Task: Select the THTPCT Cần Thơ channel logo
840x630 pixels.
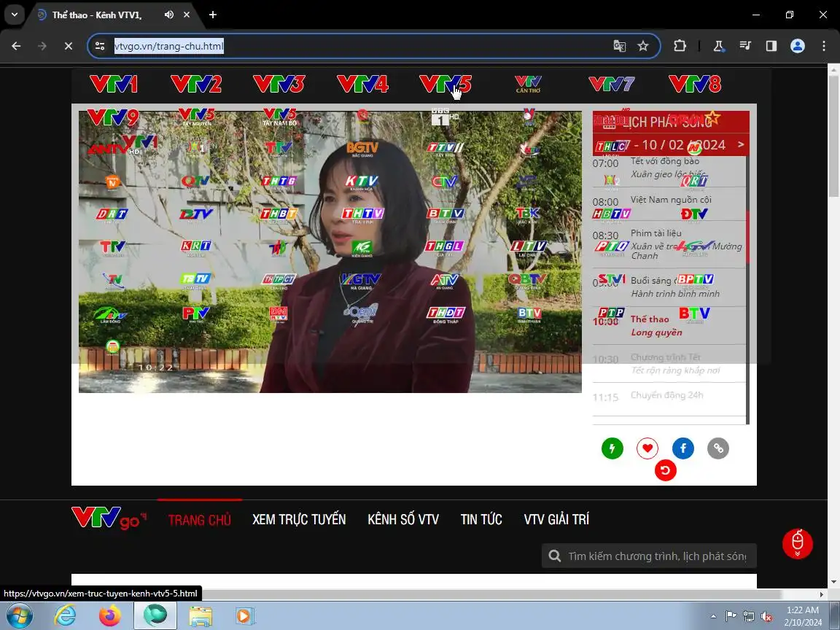Action: pos(279,281)
